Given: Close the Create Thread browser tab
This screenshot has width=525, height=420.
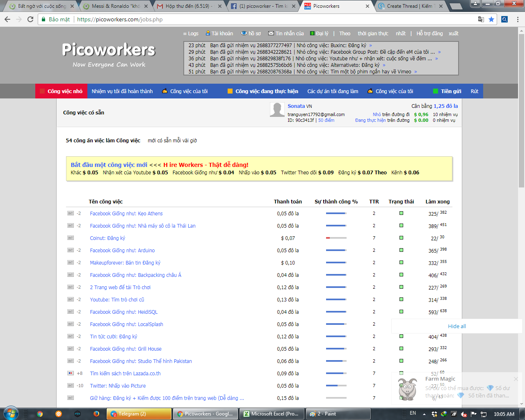Looking at the screenshot, I should click(441, 6).
